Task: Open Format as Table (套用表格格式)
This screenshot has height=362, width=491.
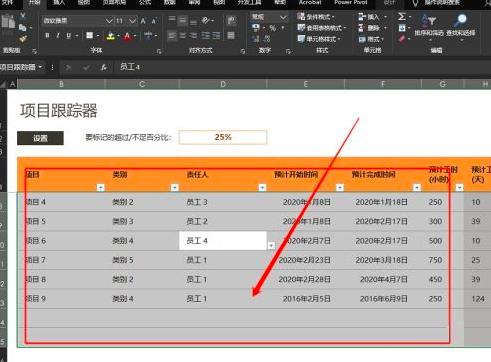Action: coord(322,28)
